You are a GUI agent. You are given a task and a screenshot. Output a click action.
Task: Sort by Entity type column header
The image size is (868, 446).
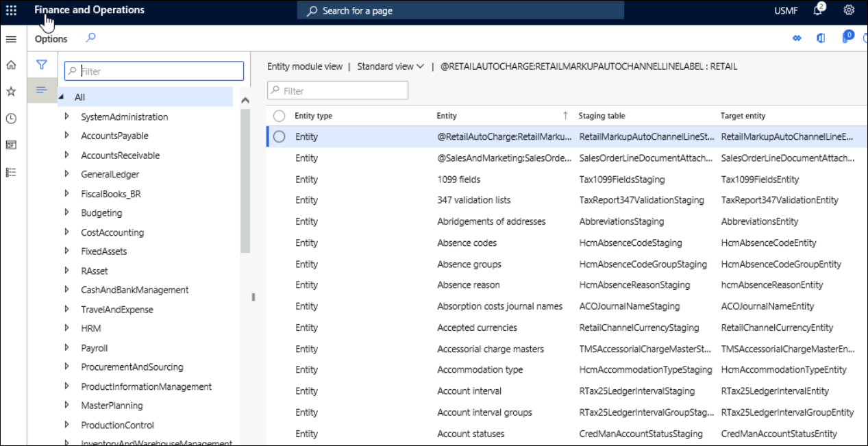click(314, 116)
